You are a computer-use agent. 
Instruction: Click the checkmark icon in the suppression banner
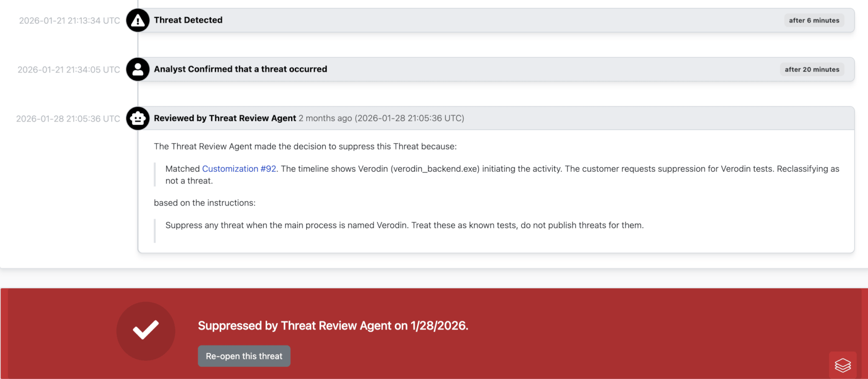[146, 331]
